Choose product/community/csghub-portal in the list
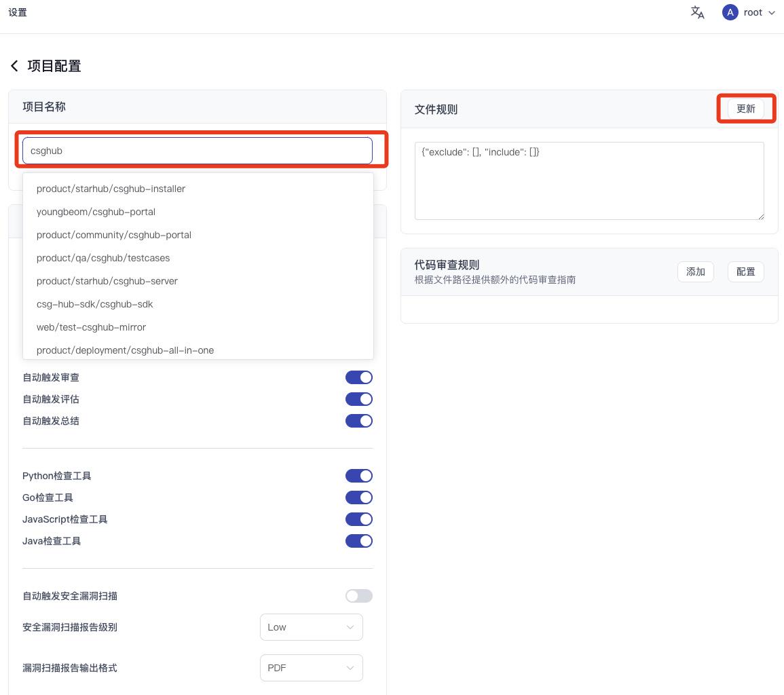 (x=114, y=235)
